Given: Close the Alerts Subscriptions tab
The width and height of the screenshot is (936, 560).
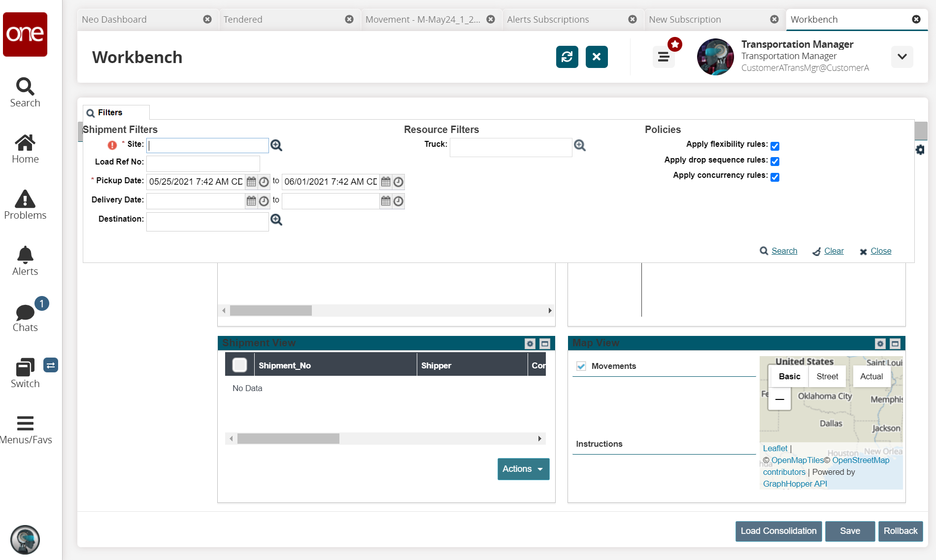Looking at the screenshot, I should (x=633, y=19).
